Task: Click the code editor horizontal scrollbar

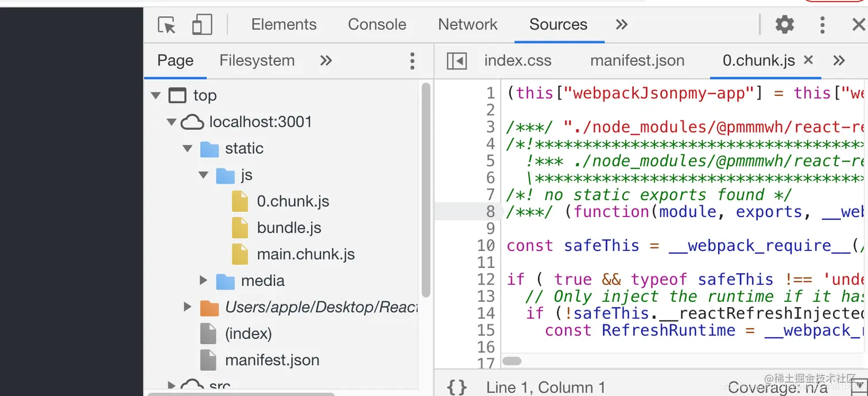Action: tap(511, 361)
